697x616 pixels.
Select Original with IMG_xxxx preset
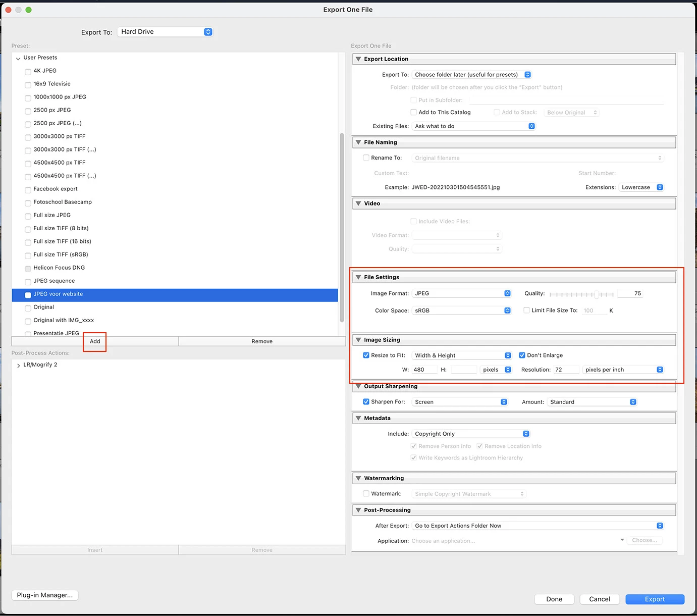pos(64,320)
